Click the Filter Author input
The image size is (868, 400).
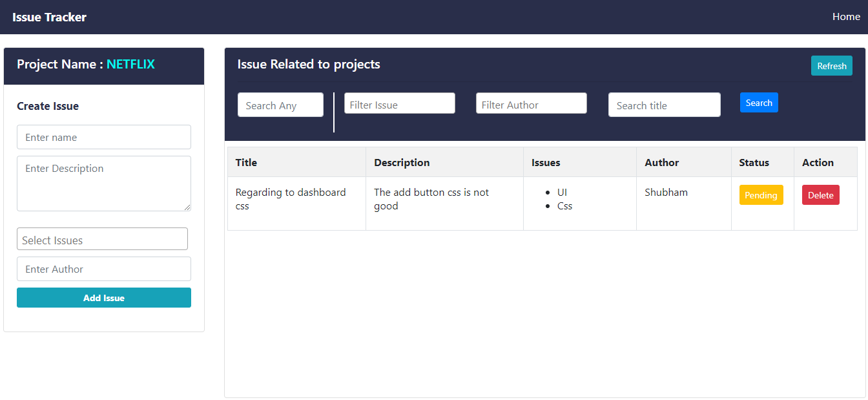(x=531, y=102)
